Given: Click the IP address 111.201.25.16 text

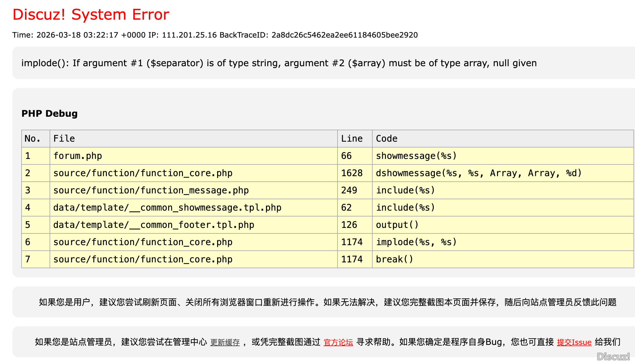Looking at the screenshot, I should pyautogui.click(x=189, y=35).
